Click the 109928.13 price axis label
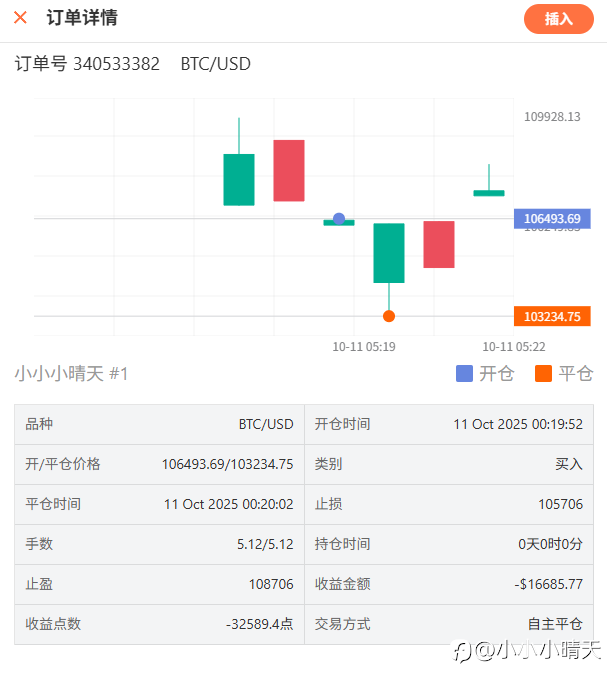Image resolution: width=607 pixels, height=689 pixels. pos(552,117)
